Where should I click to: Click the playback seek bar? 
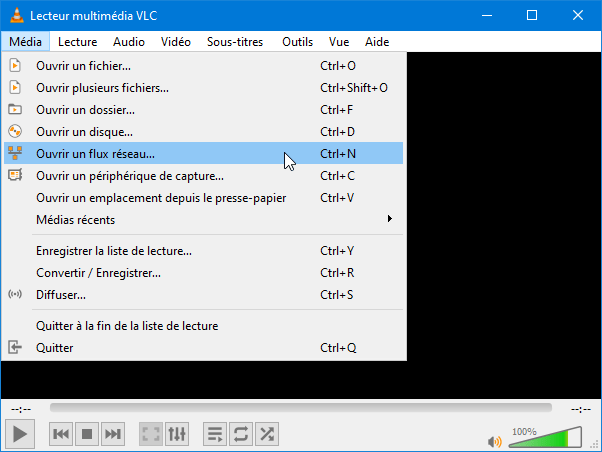click(301, 407)
